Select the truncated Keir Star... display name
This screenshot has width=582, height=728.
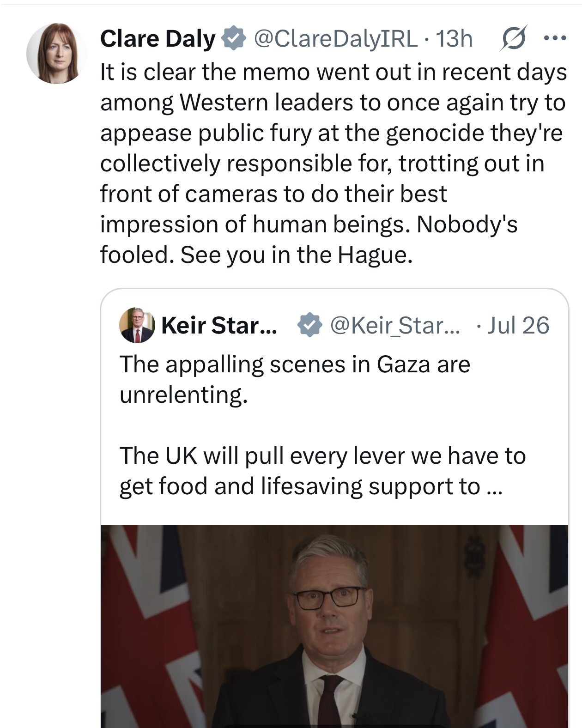(x=219, y=325)
